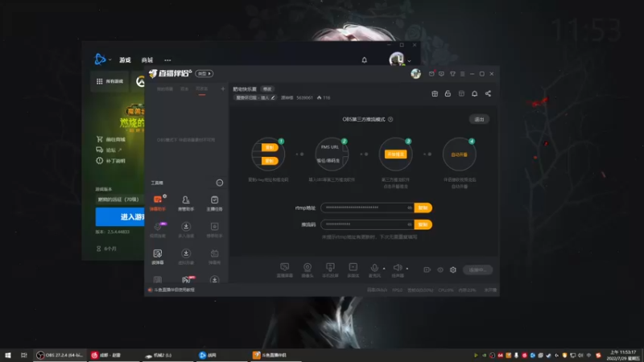Image resolution: width=644 pixels, height=362 pixels.
Task: Switch to 战网 Battle.net taskbar item
Action: click(222, 355)
